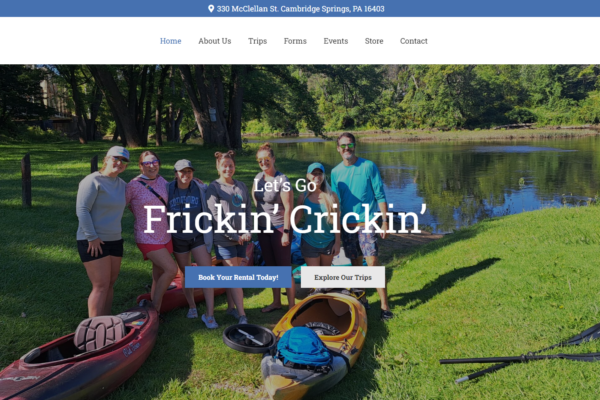Viewport: 600px width, 400px height.
Task: Open the Contact page
Action: [x=414, y=41]
